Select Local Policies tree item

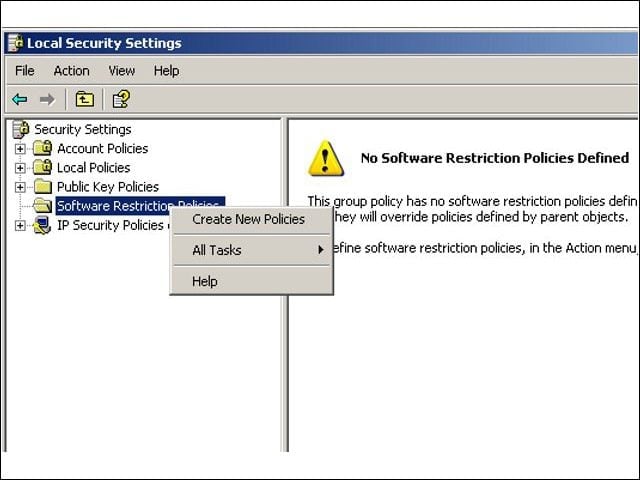tap(93, 168)
